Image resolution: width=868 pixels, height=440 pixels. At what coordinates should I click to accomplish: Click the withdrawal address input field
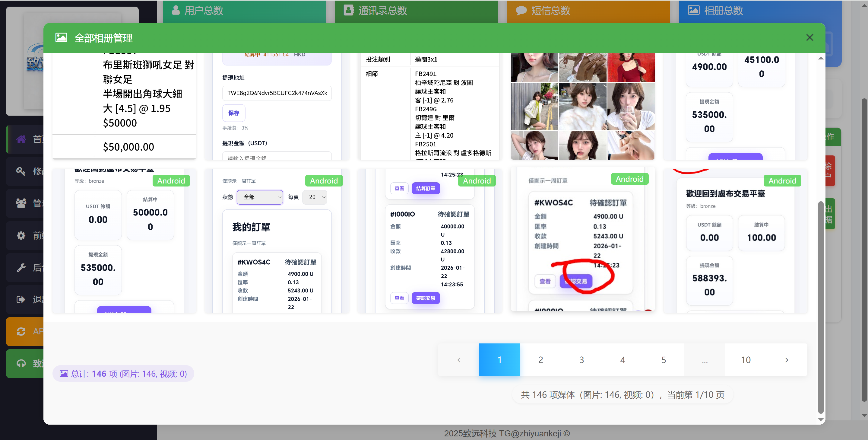coord(277,93)
